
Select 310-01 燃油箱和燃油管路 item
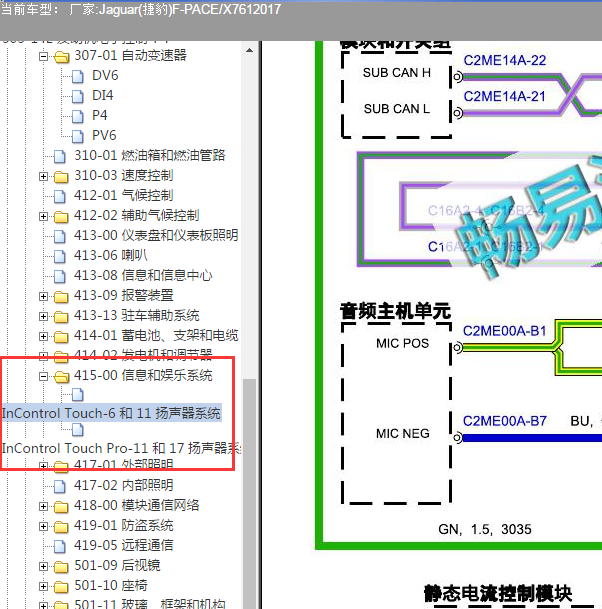pyautogui.click(x=150, y=155)
